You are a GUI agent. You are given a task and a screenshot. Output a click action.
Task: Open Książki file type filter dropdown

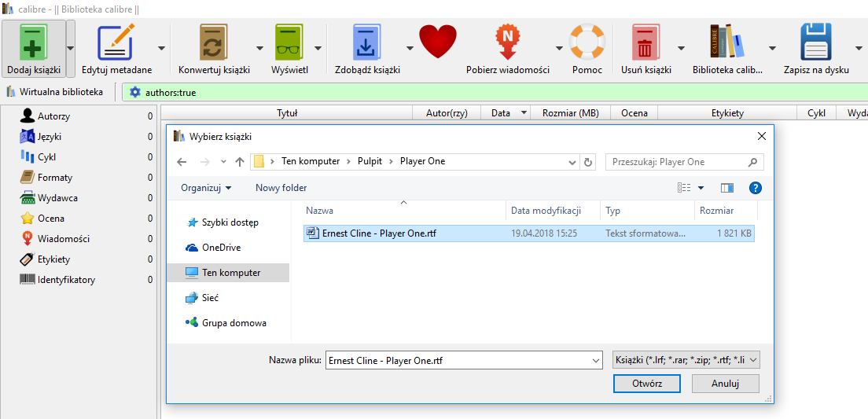click(686, 360)
